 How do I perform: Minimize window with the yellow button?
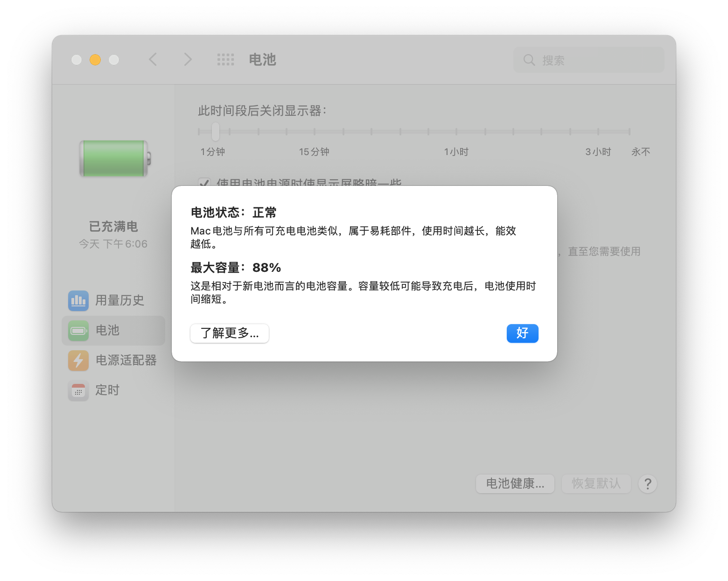pyautogui.click(x=95, y=60)
